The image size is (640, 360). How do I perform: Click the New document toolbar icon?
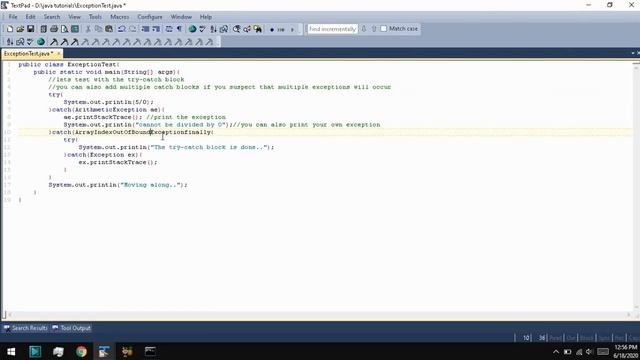pos(10,29)
